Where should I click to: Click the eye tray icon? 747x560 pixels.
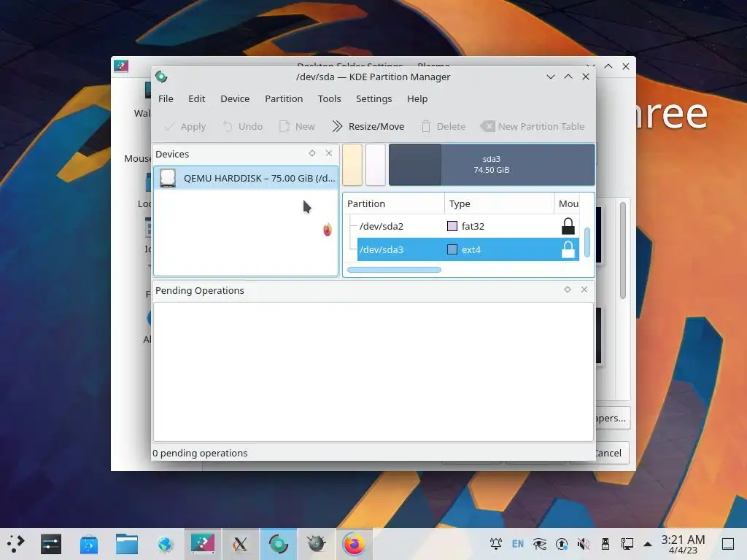pos(540,543)
